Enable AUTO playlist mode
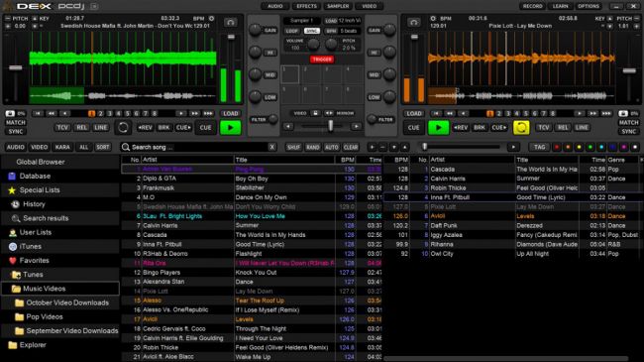Image resolution: width=644 pixels, height=362 pixels. click(332, 147)
